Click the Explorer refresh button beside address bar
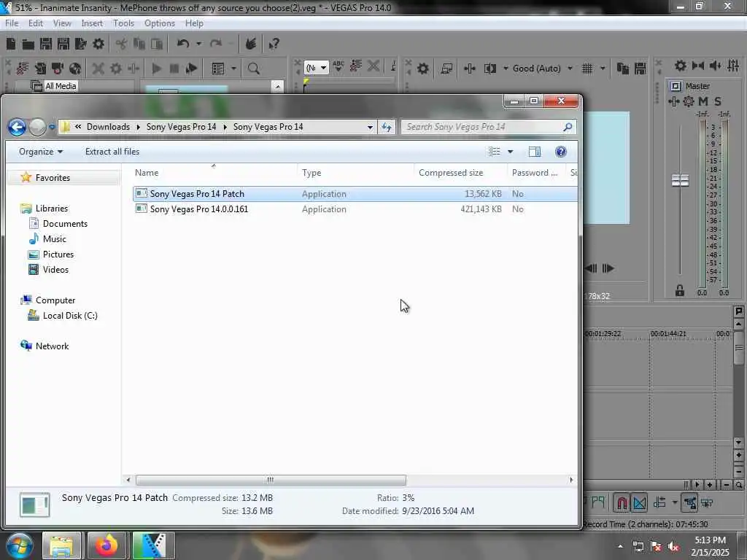This screenshot has width=747, height=560. (x=387, y=127)
